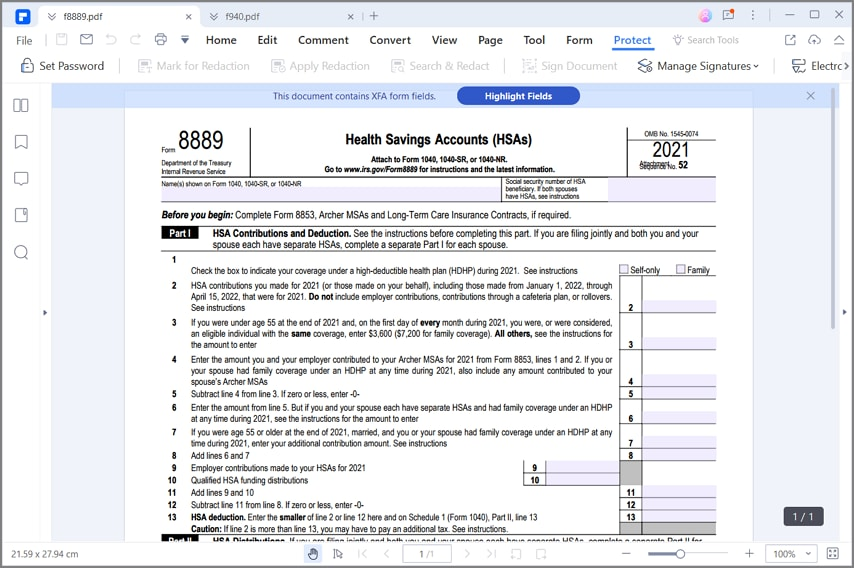This screenshot has width=854, height=568.
Task: Open the comments panel icon
Action: (x=21, y=179)
